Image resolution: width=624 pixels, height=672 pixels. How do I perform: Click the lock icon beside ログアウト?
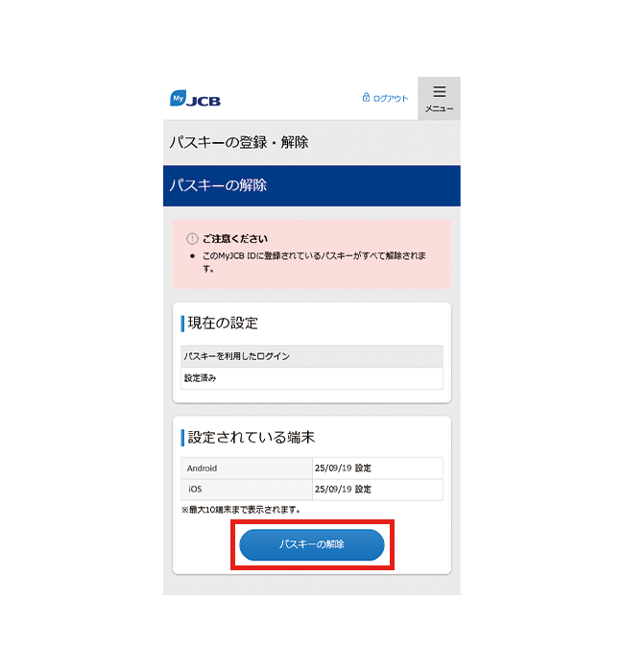366,97
